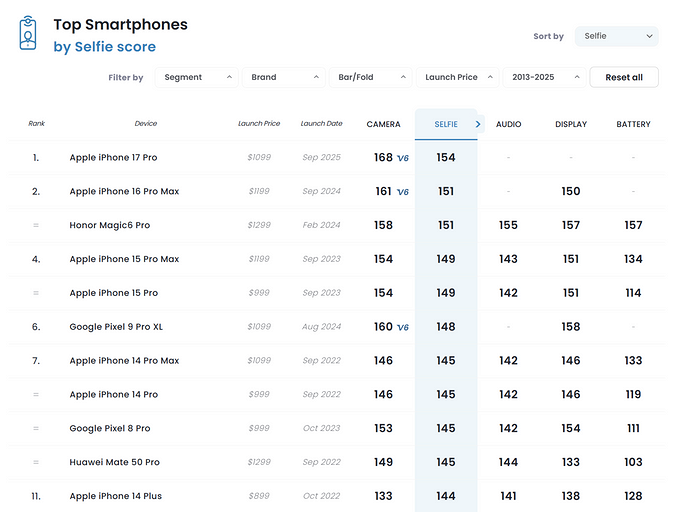Image resolution: width=673 pixels, height=512 pixels.
Task: Click V6 badge on iPhone 17 Pro
Action: click(403, 158)
